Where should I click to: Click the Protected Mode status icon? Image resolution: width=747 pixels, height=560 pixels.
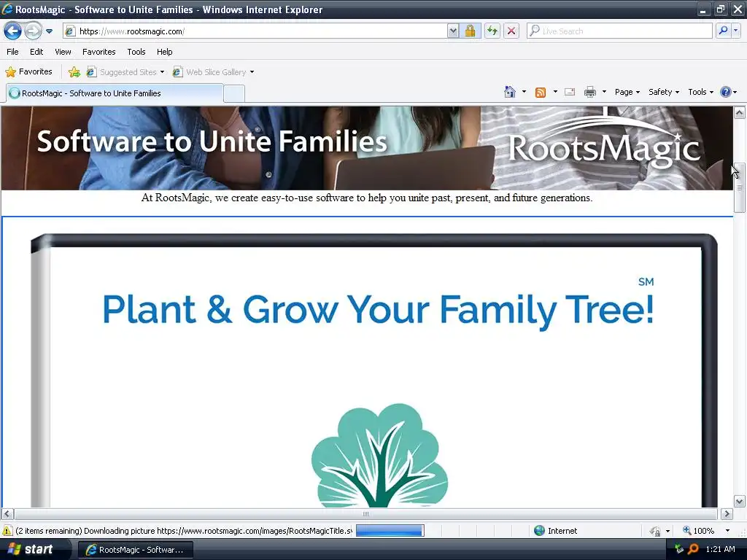[656, 531]
